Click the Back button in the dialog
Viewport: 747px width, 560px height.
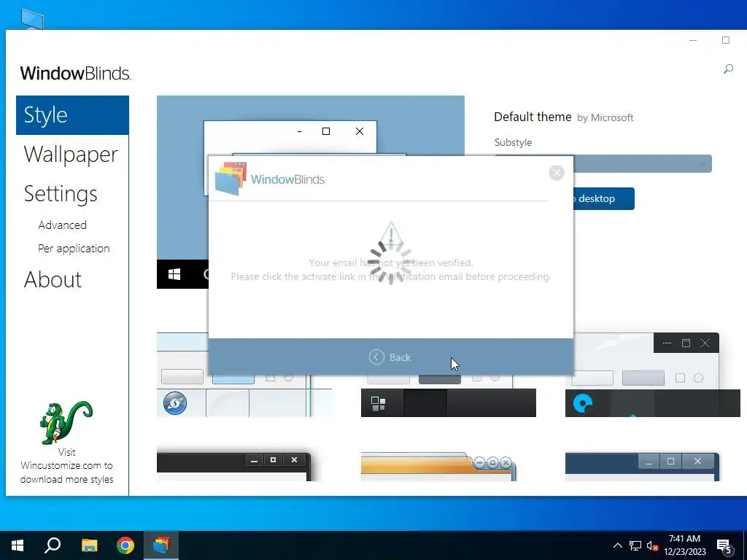coord(390,357)
